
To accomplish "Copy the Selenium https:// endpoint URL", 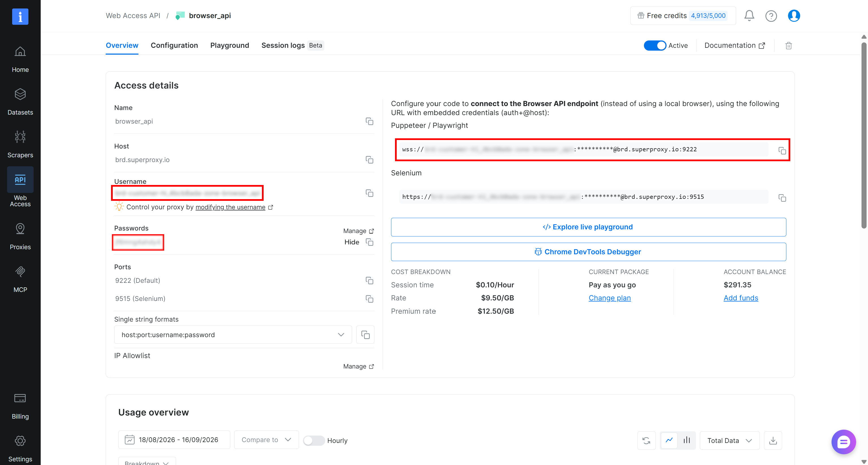I will [x=782, y=198].
